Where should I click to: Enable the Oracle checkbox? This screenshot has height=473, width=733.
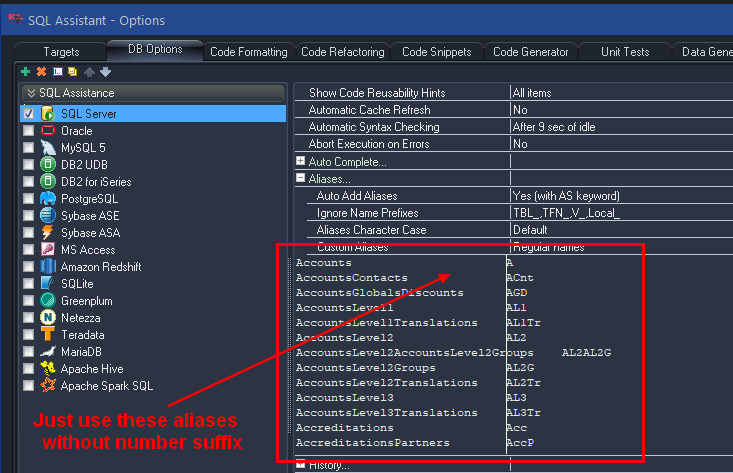(29, 130)
